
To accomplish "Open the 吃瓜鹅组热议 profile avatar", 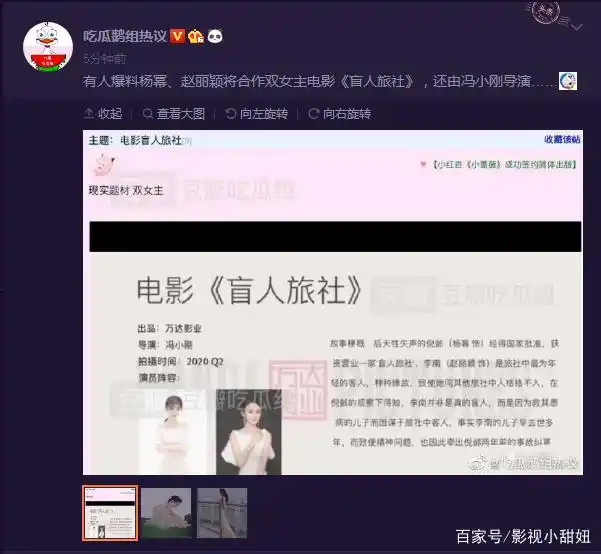I will 48,47.
